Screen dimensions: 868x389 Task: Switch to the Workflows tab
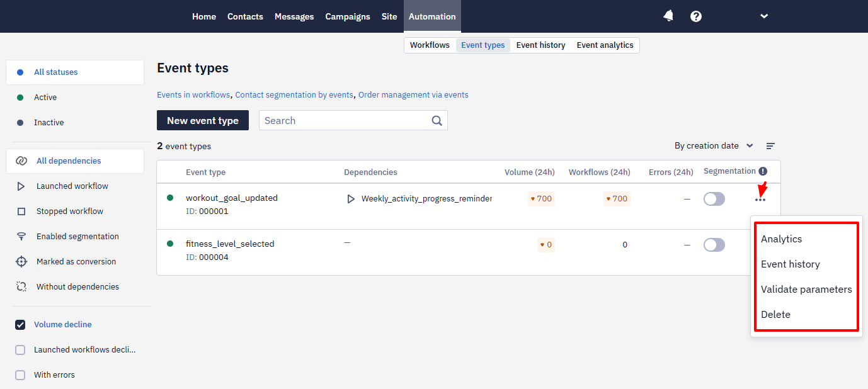430,45
